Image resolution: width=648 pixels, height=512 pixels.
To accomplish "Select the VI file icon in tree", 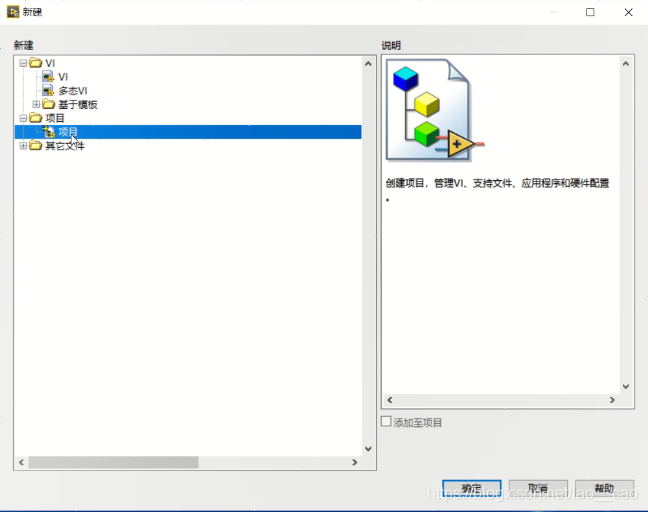I will (48, 77).
